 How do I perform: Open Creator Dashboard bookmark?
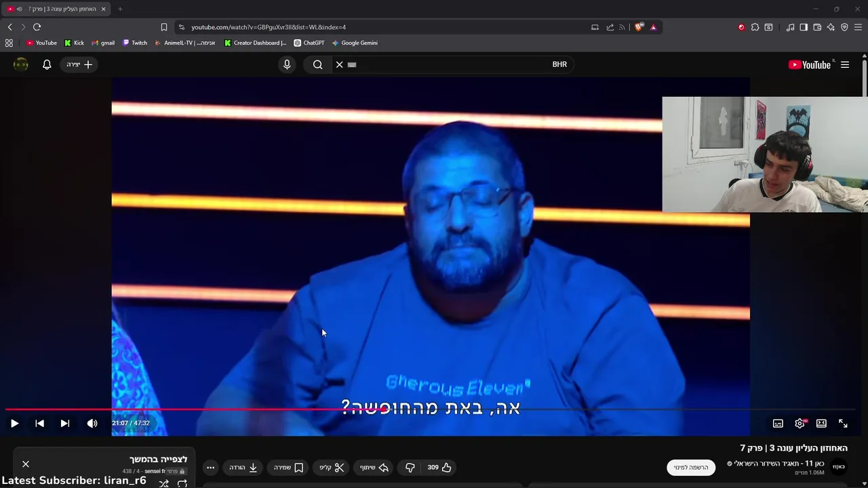click(255, 43)
